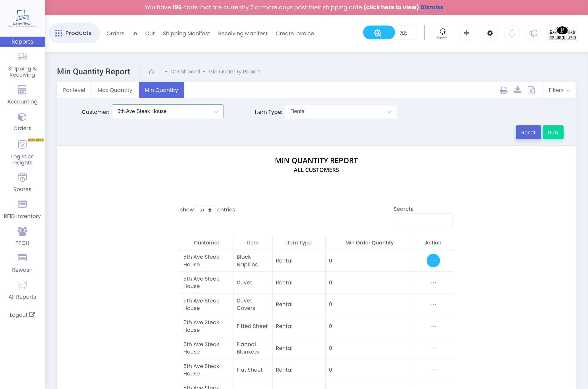This screenshot has height=389, width=588.
Task: Switch to the Max Quantity tab
Action: pos(115,90)
